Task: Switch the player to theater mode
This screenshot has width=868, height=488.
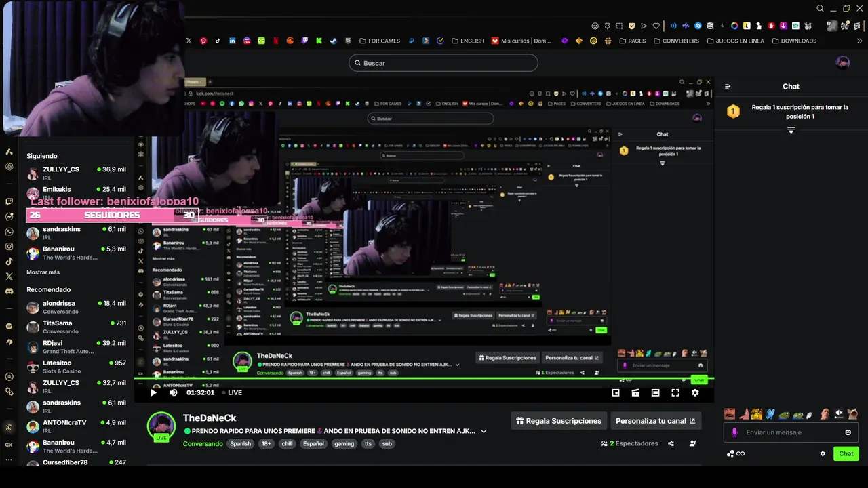Action: click(655, 392)
